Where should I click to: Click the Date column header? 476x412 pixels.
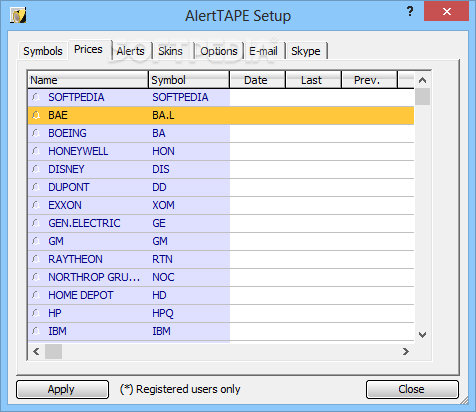pos(258,80)
